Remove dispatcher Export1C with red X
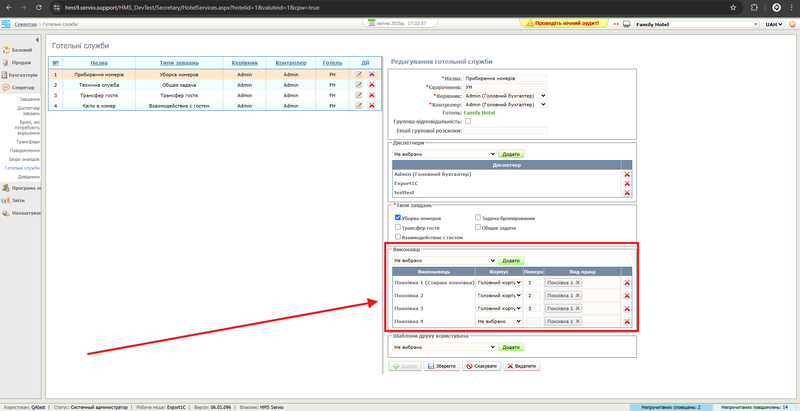The height and width of the screenshot is (411, 800). (x=627, y=184)
